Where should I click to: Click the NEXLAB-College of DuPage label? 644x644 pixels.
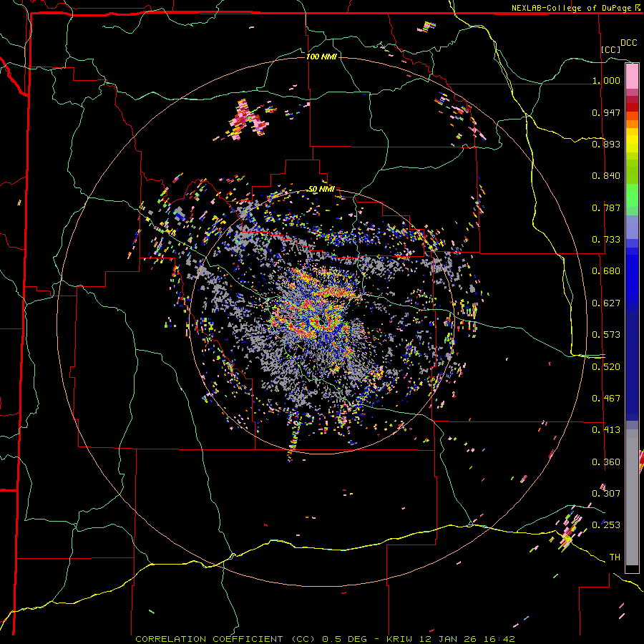pos(572,8)
